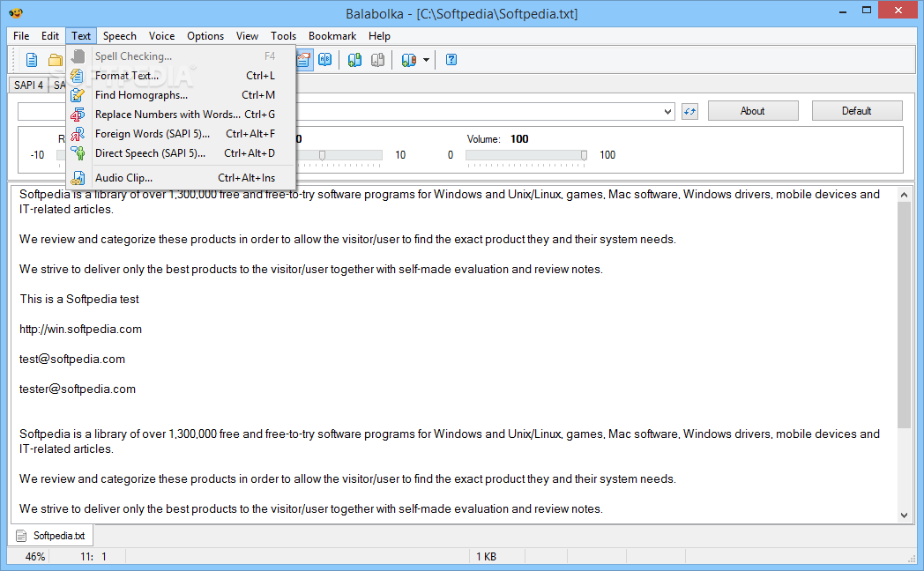The height and width of the screenshot is (571, 924).
Task: Switch to the SAPI 4 tab
Action: point(28,85)
